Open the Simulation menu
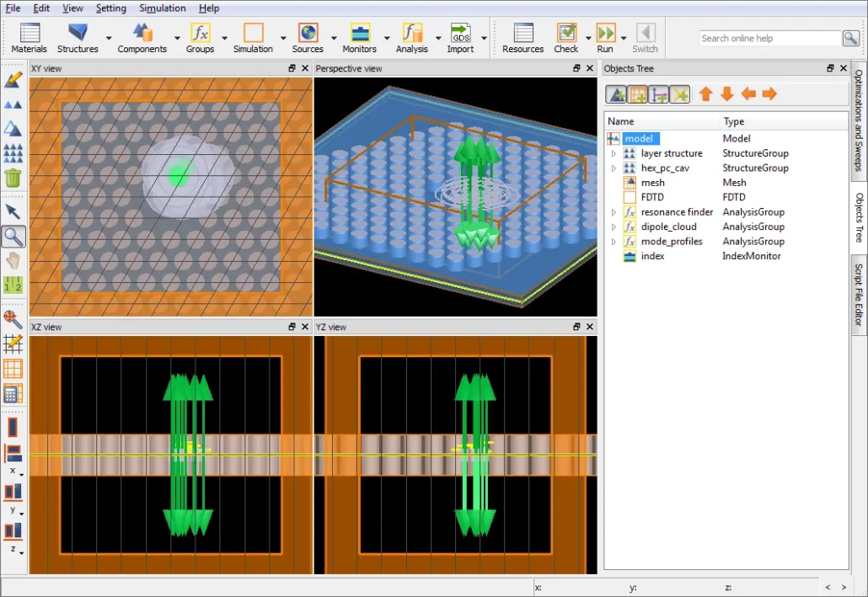 point(163,8)
